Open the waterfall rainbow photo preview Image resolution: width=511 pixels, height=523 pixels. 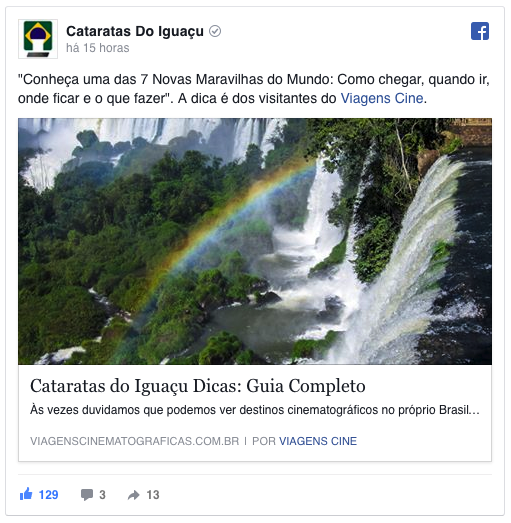255,241
